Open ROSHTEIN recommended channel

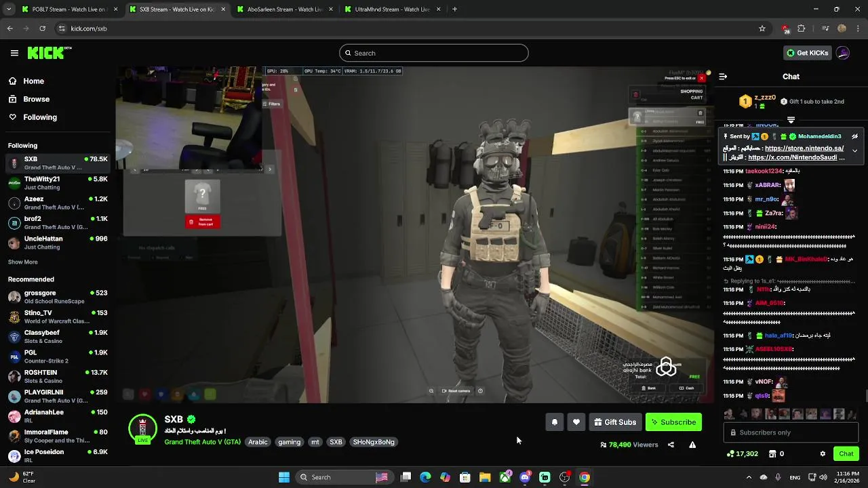pyautogui.click(x=58, y=376)
